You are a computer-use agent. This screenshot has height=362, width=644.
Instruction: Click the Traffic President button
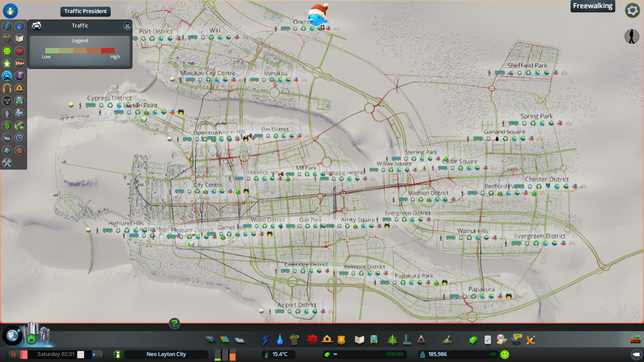point(85,11)
